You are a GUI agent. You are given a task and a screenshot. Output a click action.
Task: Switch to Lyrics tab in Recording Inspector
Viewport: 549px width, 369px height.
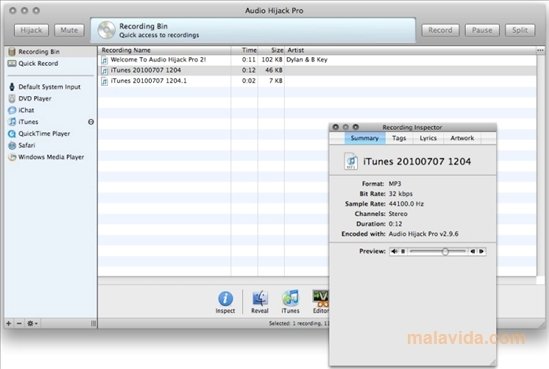click(428, 138)
